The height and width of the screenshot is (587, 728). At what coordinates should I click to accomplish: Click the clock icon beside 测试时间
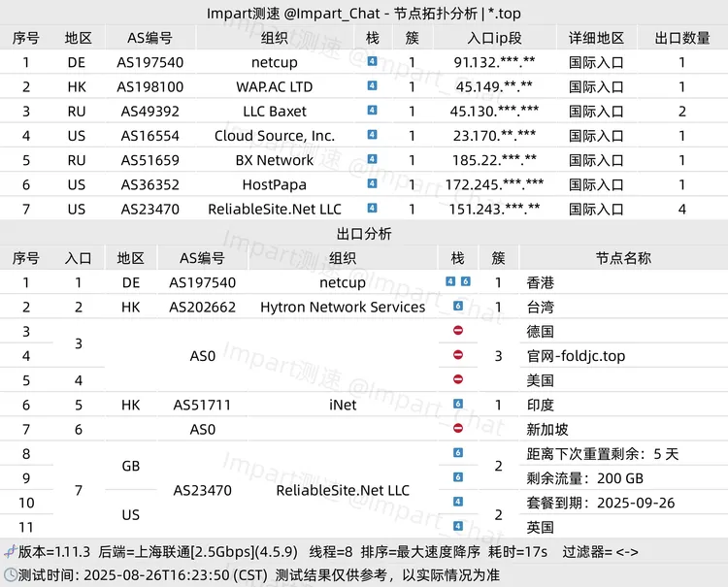click(x=10, y=574)
